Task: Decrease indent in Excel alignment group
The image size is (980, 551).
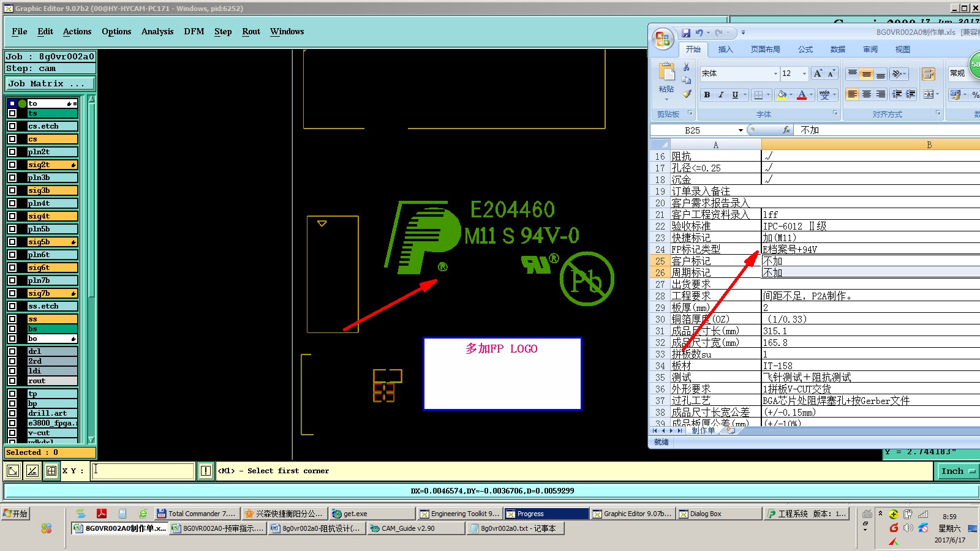Action: click(x=897, y=94)
